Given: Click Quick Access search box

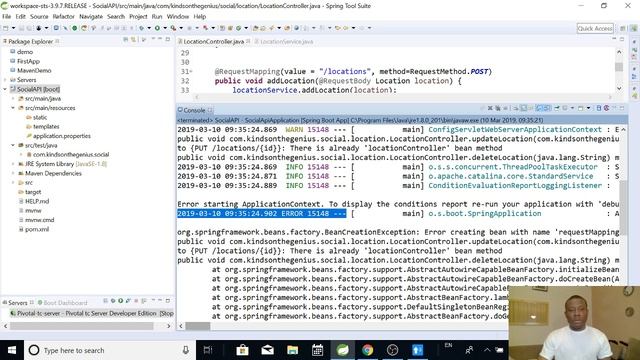Looking at the screenshot, I should (x=595, y=28).
